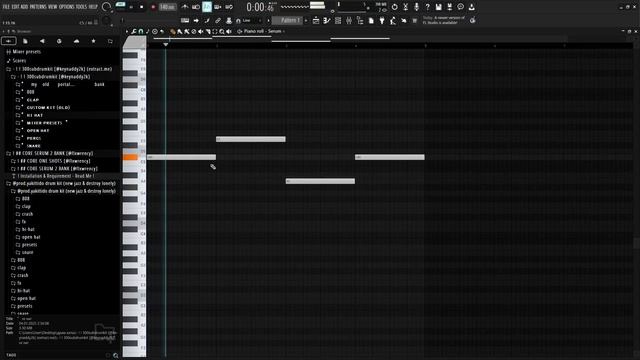
Task: Click the stamp icon in second toolbar
Action: tap(229, 20)
